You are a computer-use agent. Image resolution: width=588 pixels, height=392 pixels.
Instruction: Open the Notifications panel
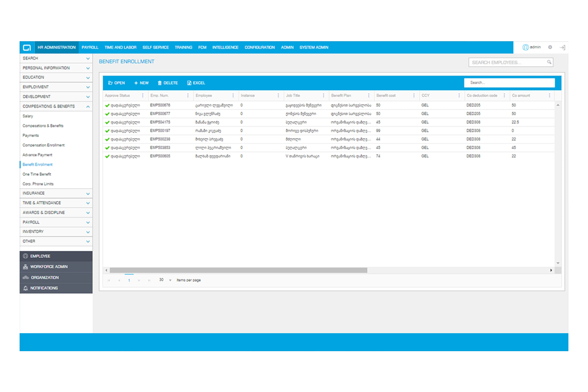point(56,288)
